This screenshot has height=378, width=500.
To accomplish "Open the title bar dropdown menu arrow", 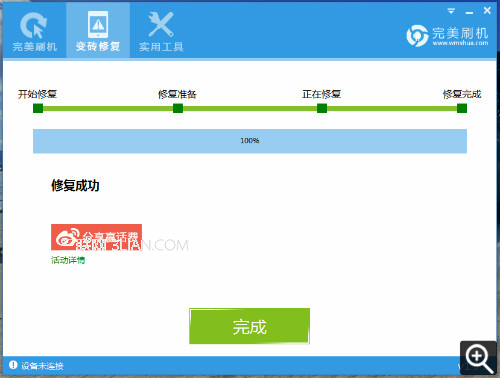I will coord(451,11).
